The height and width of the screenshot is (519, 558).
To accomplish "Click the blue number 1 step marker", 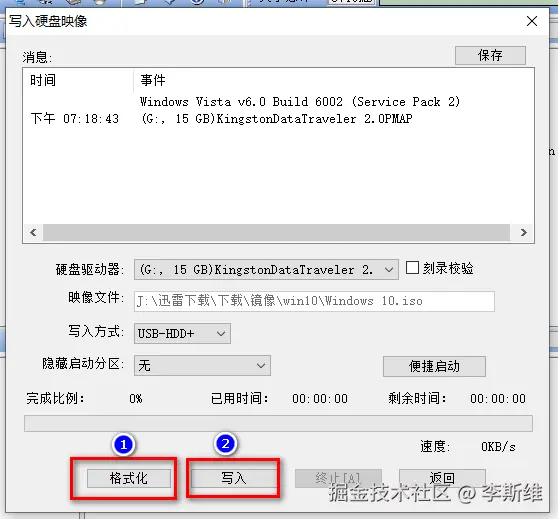I will [123, 445].
